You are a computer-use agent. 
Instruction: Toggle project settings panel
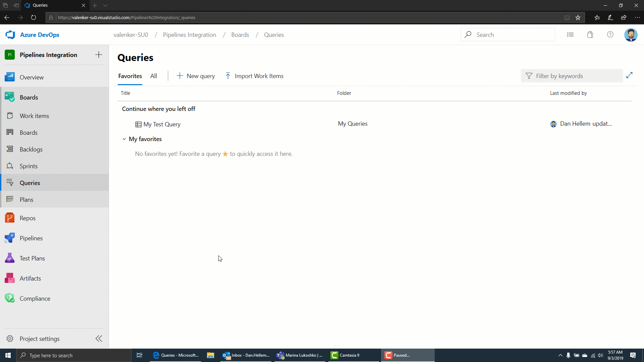(99, 339)
